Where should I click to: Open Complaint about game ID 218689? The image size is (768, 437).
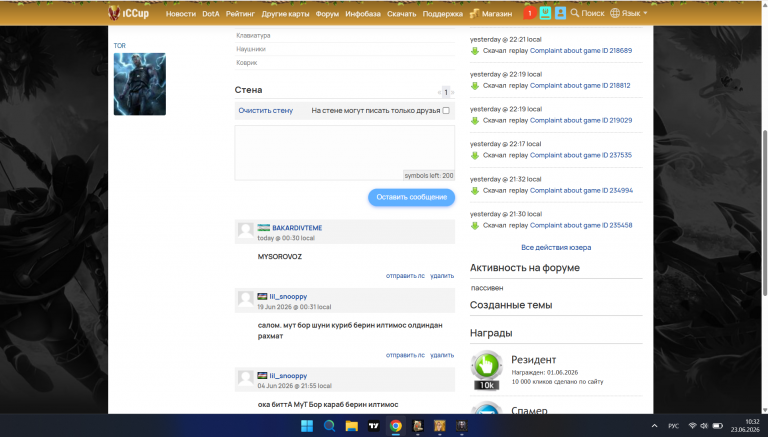581,50
